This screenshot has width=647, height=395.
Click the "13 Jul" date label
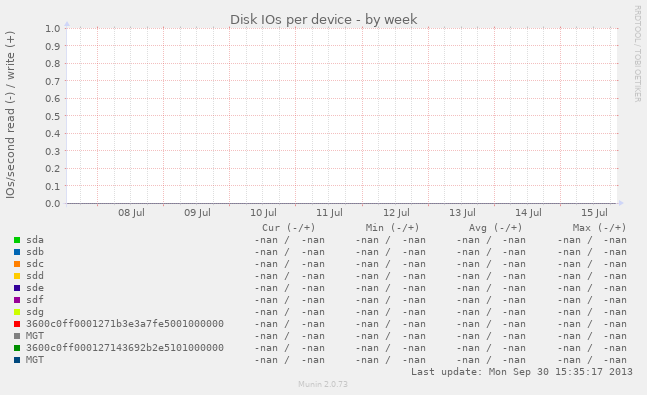click(462, 213)
